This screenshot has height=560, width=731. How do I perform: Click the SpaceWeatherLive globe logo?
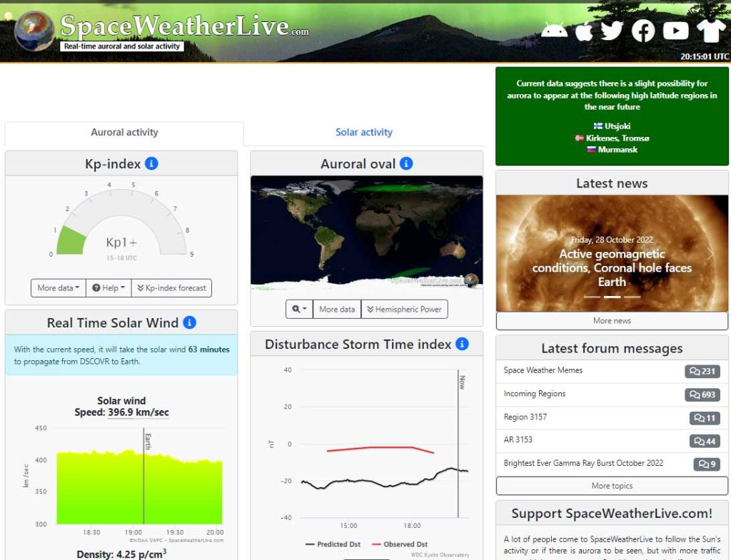[x=34, y=31]
